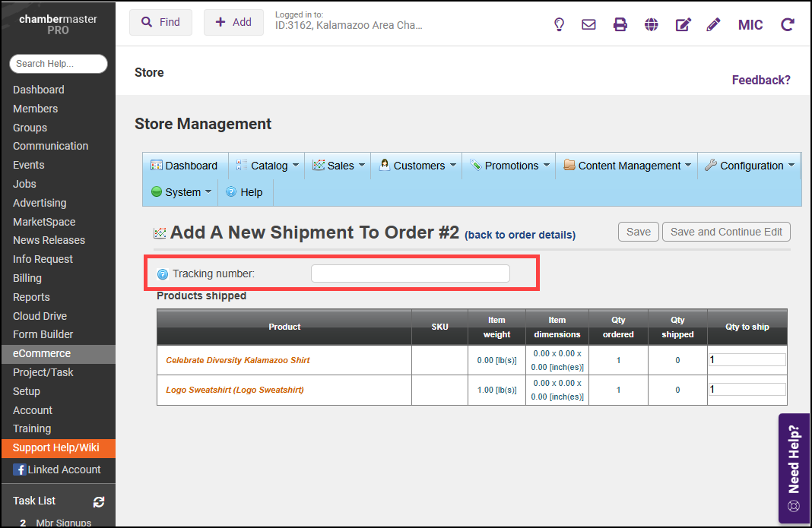
Task: Expand the Catalog dropdown menu
Action: tap(268, 166)
